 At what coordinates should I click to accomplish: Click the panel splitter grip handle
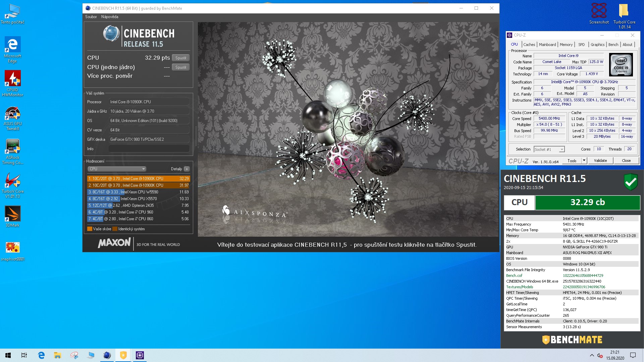pos(196,136)
